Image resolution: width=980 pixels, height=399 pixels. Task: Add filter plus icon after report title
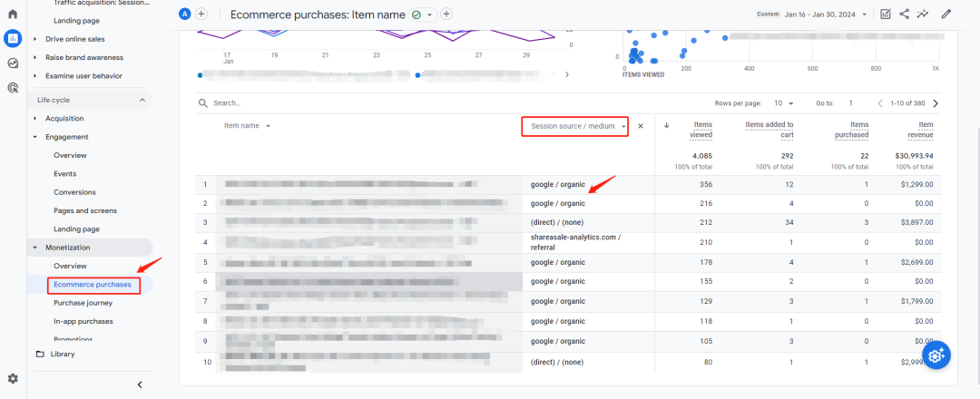pyautogui.click(x=446, y=15)
